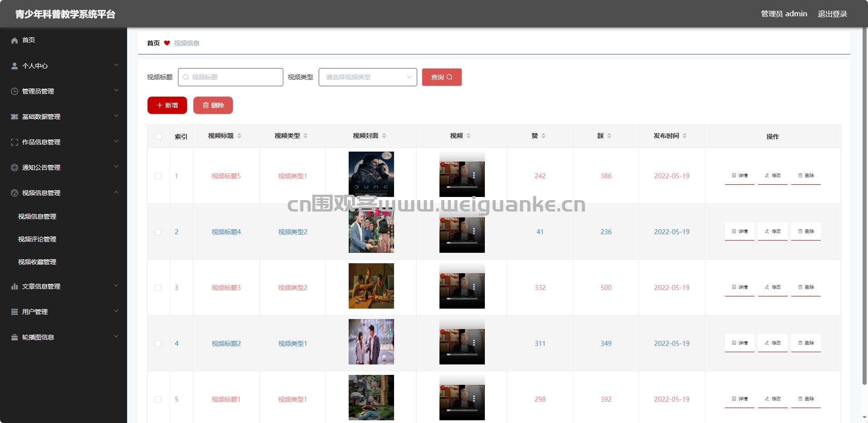Click the bar chart icon next to 文章信息管理
The width and height of the screenshot is (868, 423).
click(x=15, y=286)
